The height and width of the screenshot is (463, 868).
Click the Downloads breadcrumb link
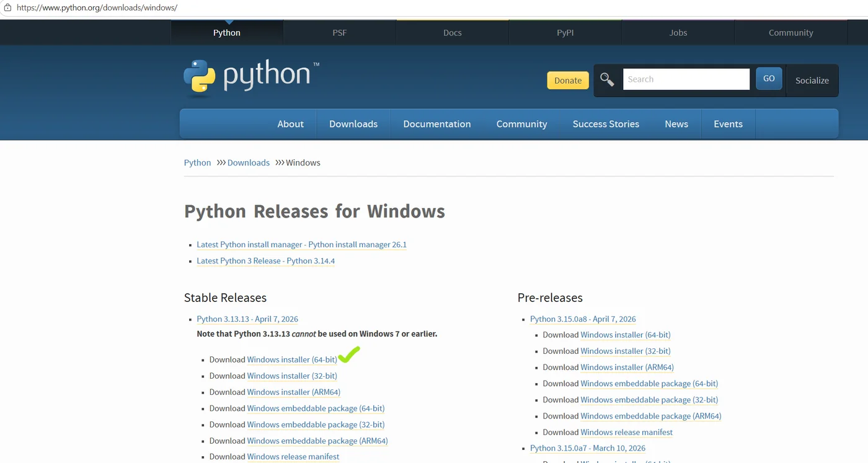pos(249,162)
